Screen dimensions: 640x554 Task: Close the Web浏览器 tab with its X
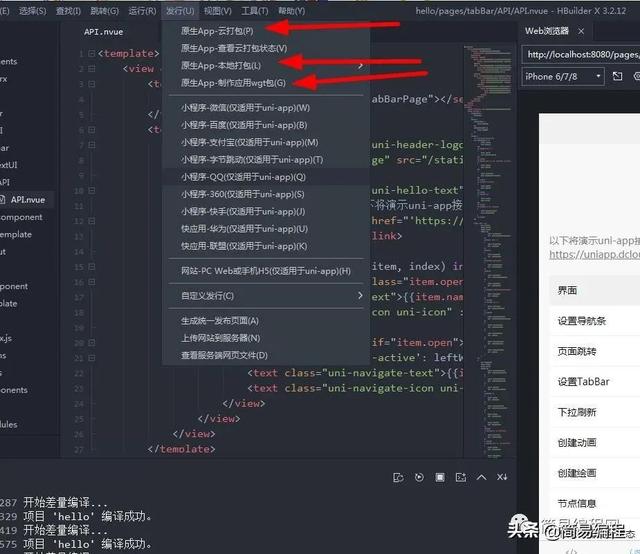581,31
